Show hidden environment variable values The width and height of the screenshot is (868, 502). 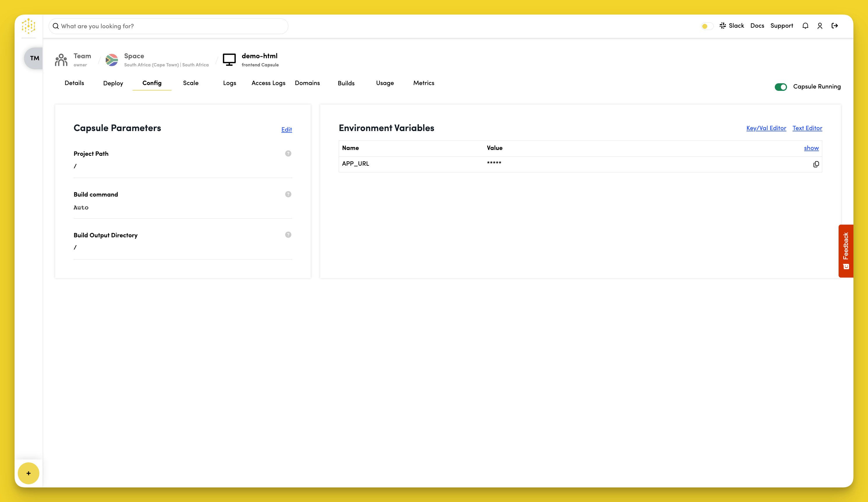[811, 148]
